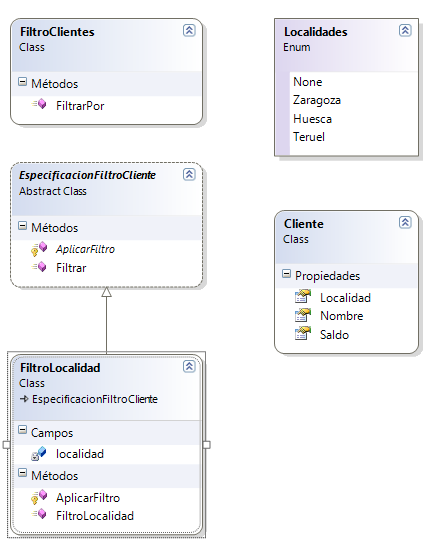Collapse the Métodos section of FiltroClientes
This screenshot has height=557, width=427.
pos(22,82)
